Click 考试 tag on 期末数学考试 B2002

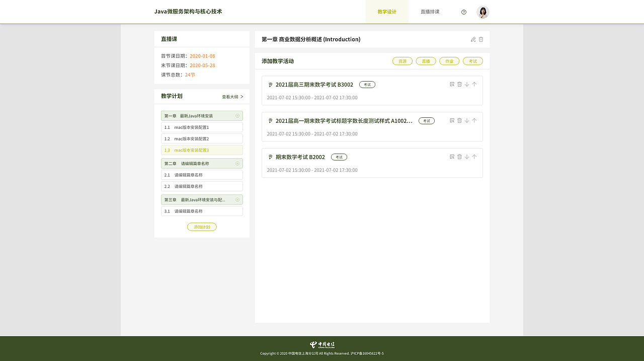click(x=339, y=157)
